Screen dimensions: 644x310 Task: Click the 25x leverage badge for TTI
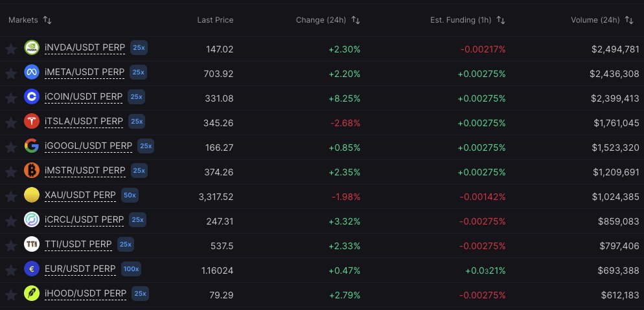pyautogui.click(x=125, y=245)
